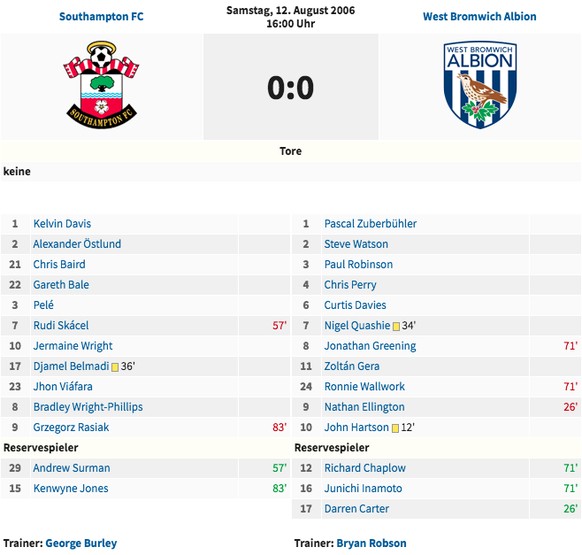Image resolution: width=582 pixels, height=555 pixels.
Task: View trainer George Burley's page
Action: (81, 543)
